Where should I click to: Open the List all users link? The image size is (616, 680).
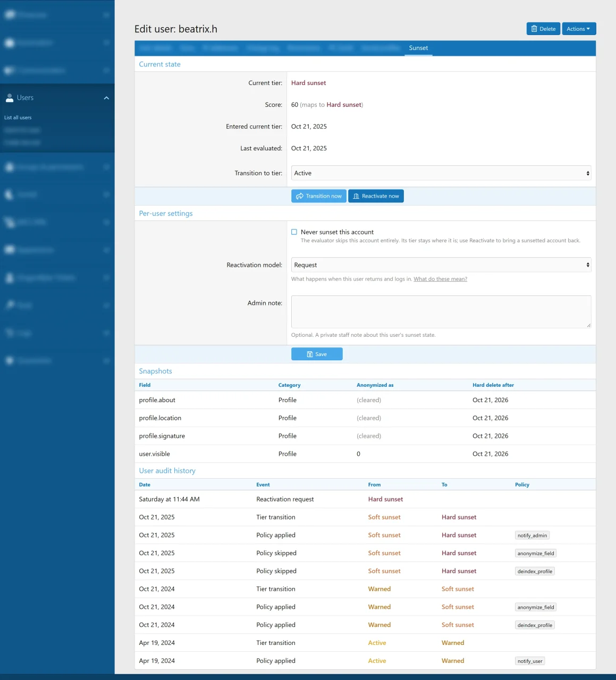tap(18, 117)
